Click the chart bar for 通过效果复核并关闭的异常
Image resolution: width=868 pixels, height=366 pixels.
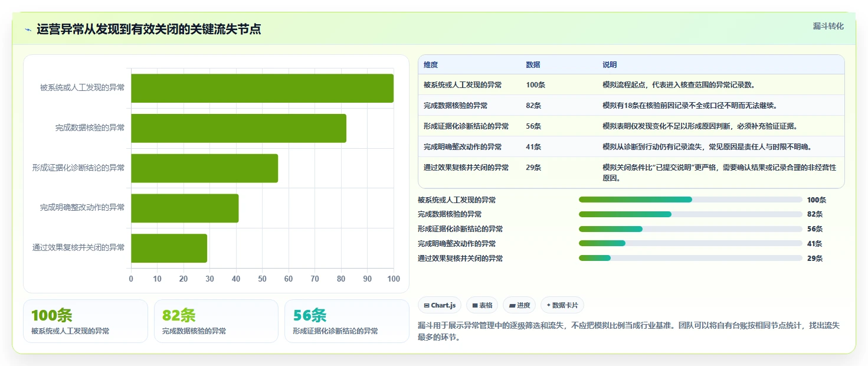(169, 248)
